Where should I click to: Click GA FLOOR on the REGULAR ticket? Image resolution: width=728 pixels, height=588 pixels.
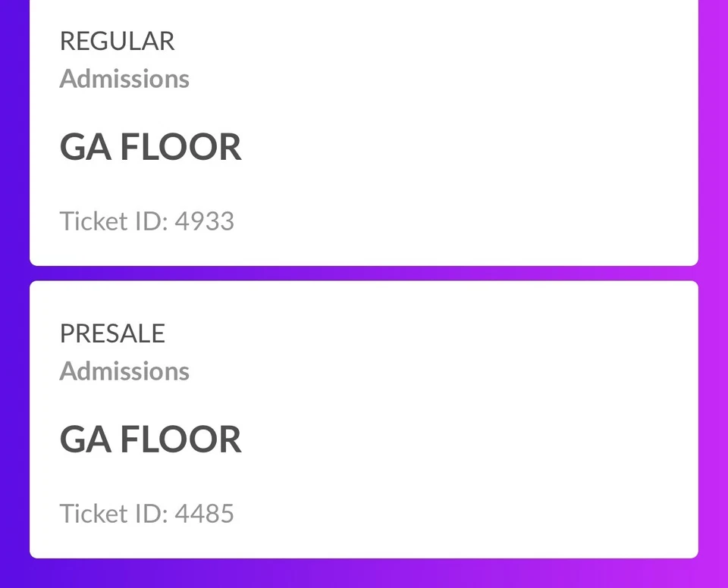tap(151, 146)
